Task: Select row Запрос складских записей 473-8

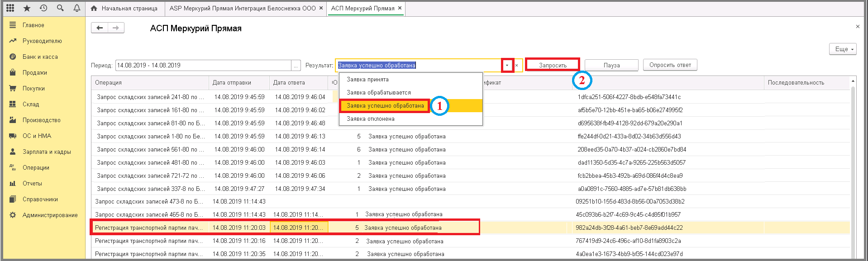Action: tap(149, 202)
